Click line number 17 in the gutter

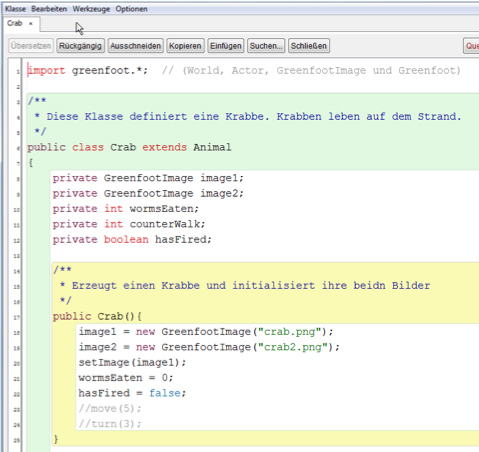(16, 317)
